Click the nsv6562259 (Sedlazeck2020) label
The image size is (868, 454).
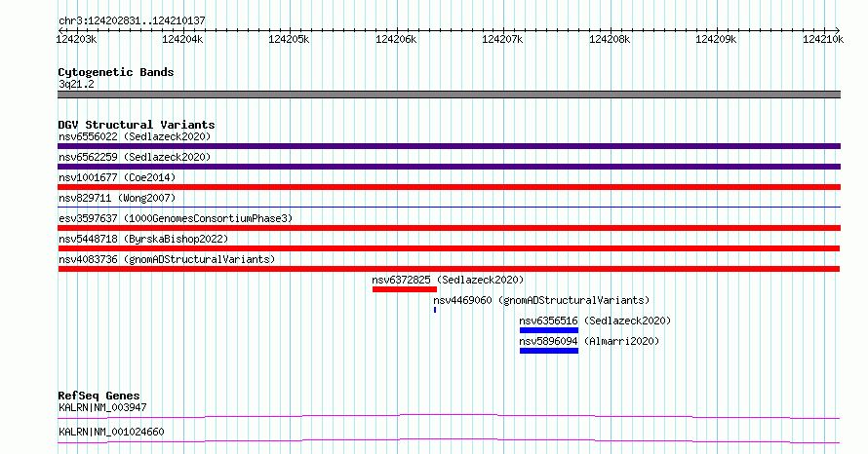click(x=135, y=157)
